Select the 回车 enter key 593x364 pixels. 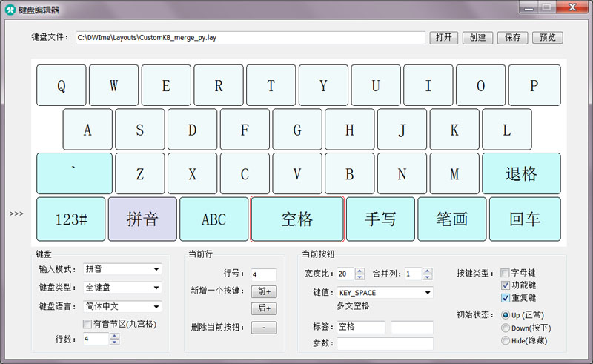point(525,219)
